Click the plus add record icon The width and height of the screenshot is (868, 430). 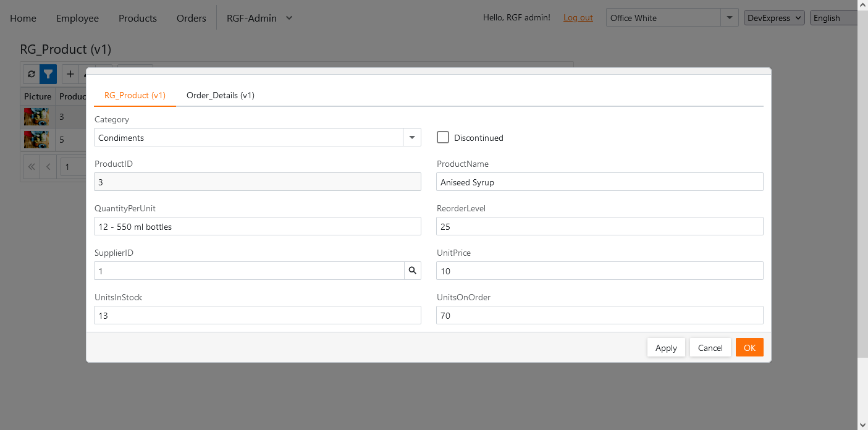70,74
